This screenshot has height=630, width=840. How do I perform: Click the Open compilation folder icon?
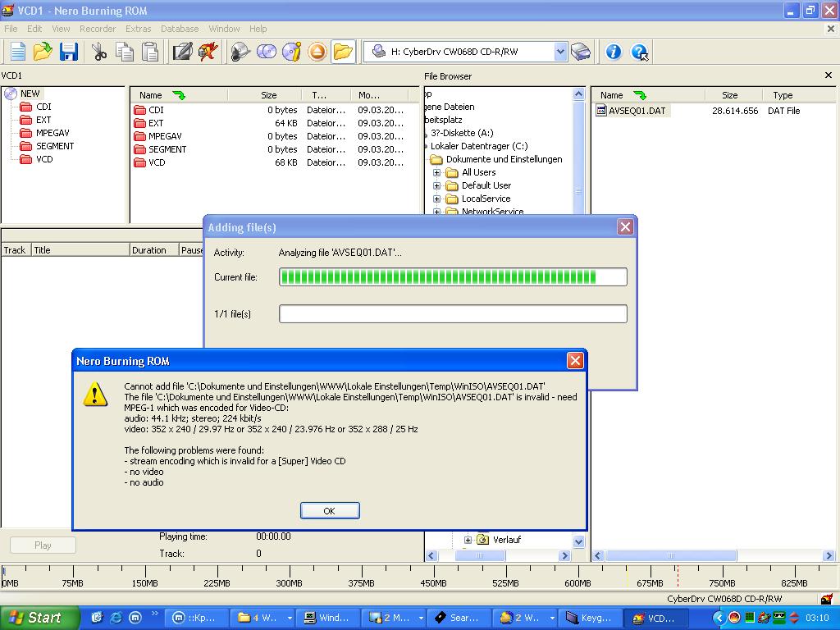tap(43, 52)
